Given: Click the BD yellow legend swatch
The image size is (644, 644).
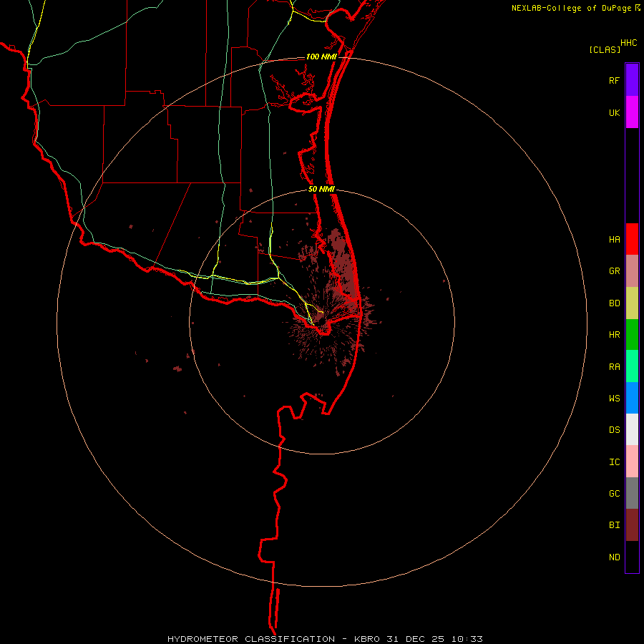Looking at the screenshot, I should 632,303.
